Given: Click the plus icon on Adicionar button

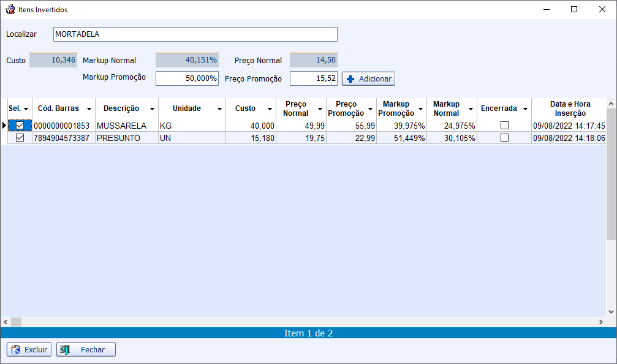Looking at the screenshot, I should pyautogui.click(x=350, y=79).
